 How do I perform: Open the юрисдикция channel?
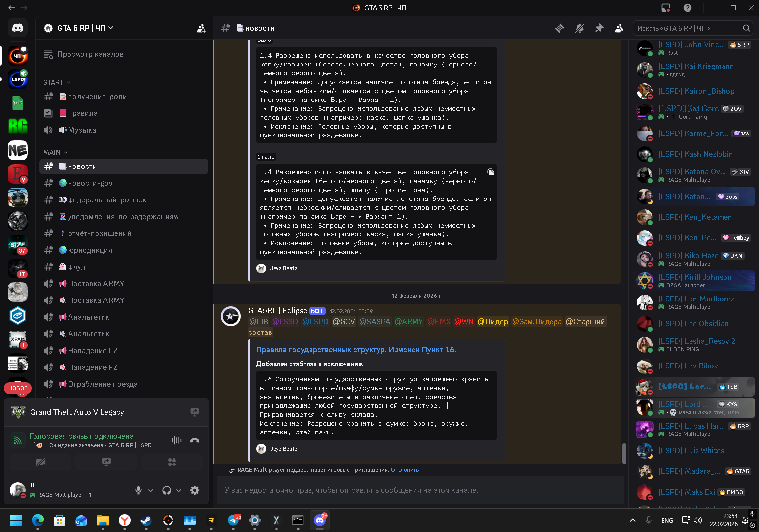tap(124, 250)
